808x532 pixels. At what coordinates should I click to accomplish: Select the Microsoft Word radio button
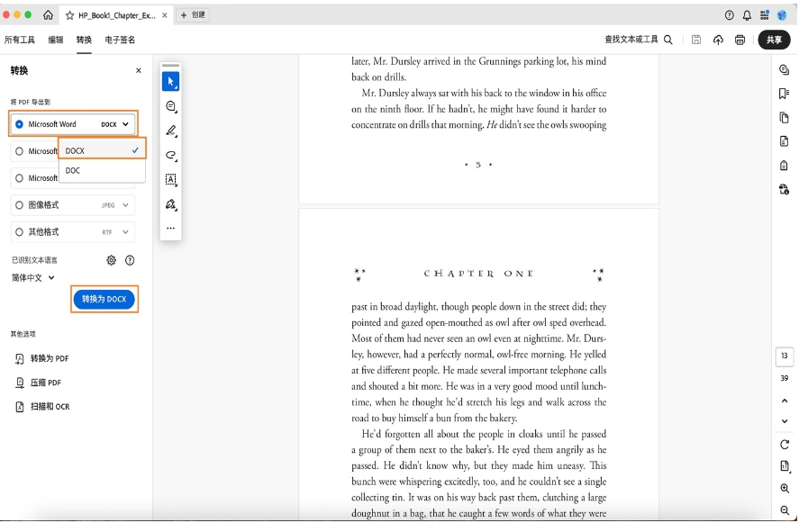pyautogui.click(x=20, y=124)
